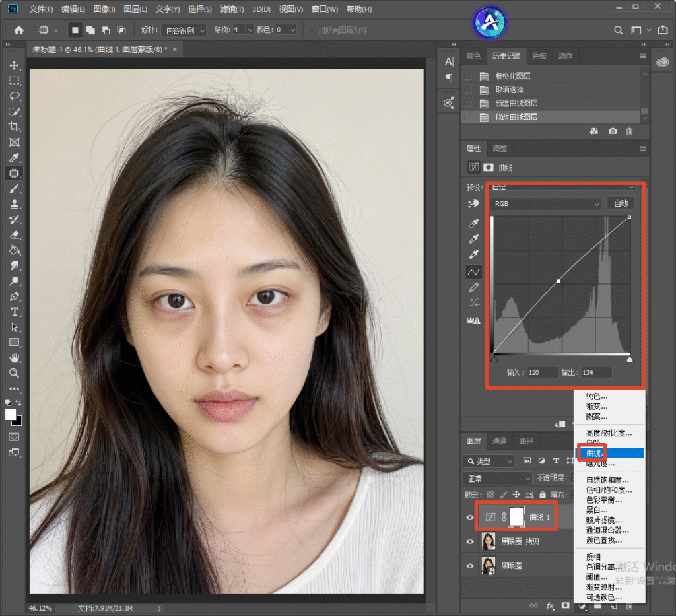
Task: Select the Eyedropper tool in the toolbar
Action: tap(15, 158)
